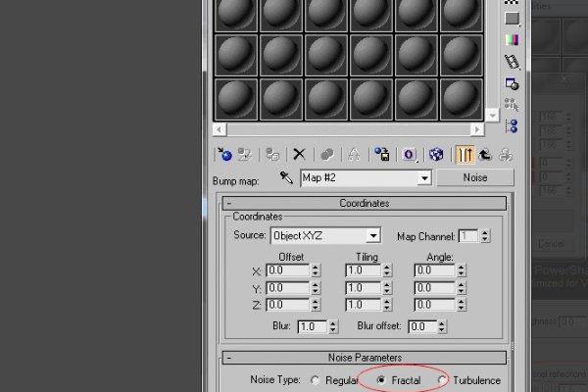Click sample slots scroll down arrow
The image size is (588, 392).
[x=492, y=116]
